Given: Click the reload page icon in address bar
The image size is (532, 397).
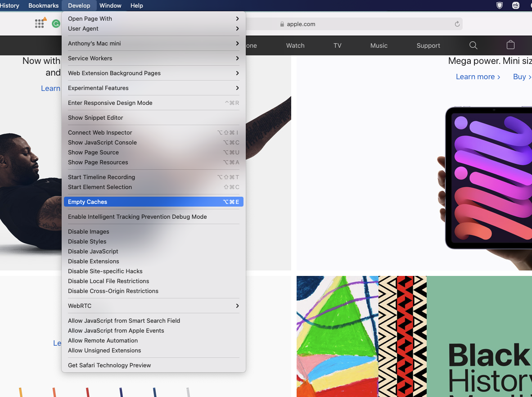Looking at the screenshot, I should 457,24.
